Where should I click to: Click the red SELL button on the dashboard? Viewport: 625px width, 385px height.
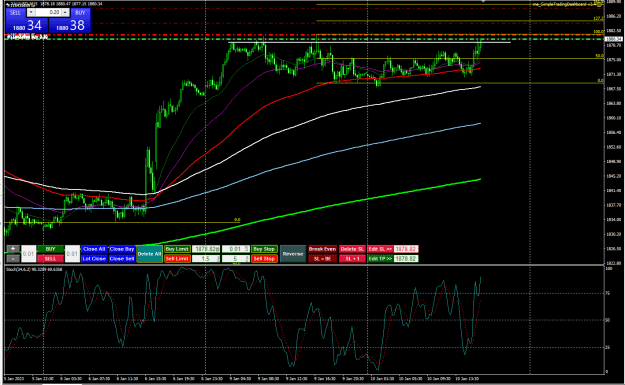pos(50,259)
